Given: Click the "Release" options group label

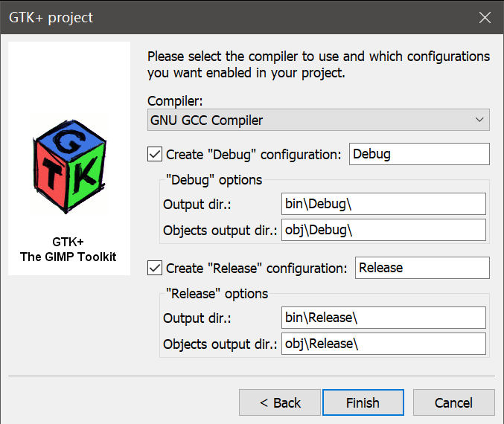Looking at the screenshot, I should click(216, 293).
